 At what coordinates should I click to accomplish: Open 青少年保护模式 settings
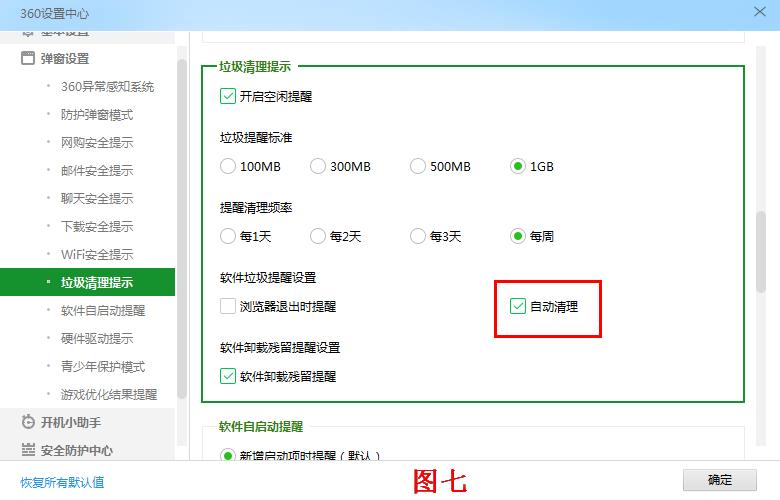tap(103, 366)
